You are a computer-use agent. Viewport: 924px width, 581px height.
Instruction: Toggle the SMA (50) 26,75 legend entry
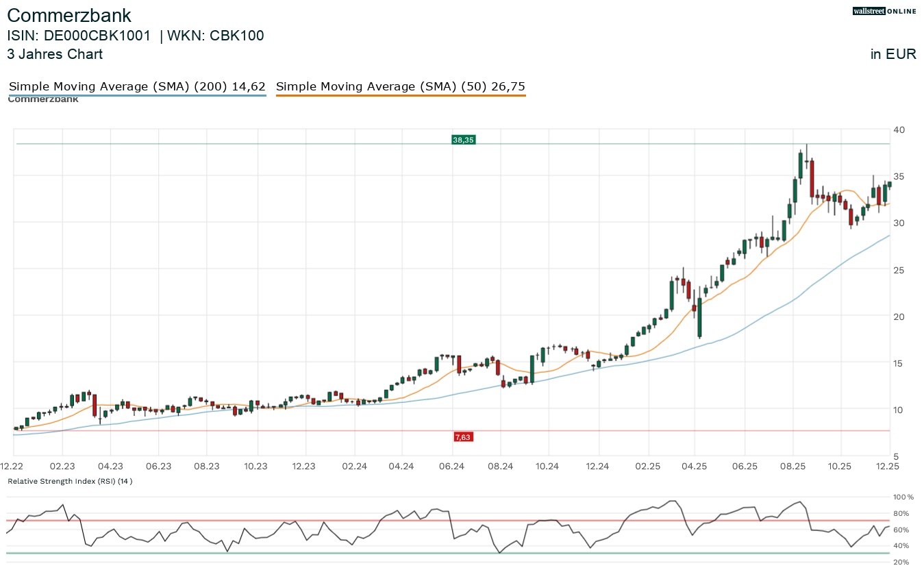pos(400,86)
